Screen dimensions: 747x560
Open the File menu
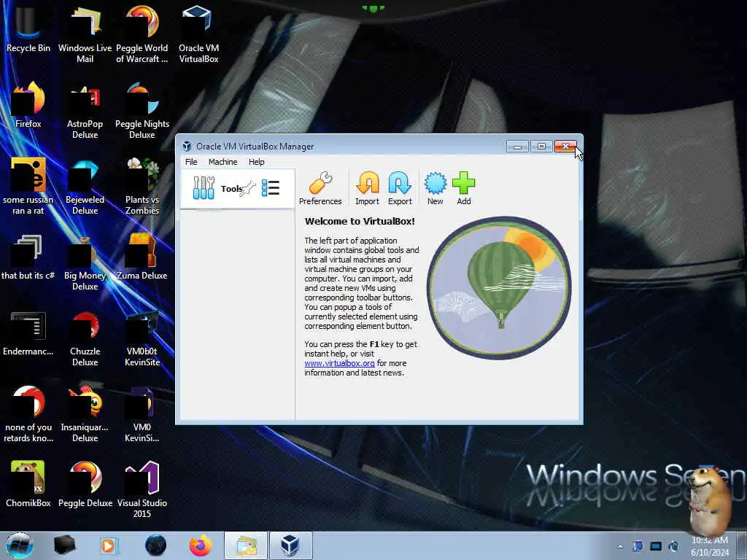point(191,162)
